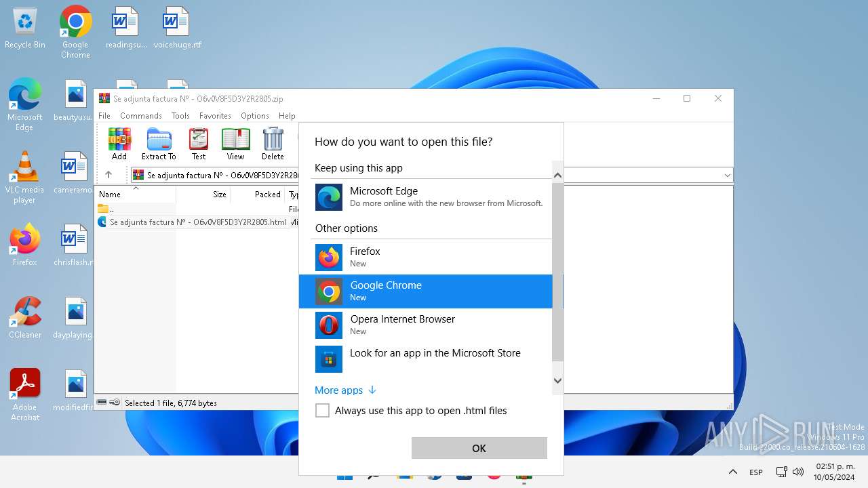The height and width of the screenshot is (488, 868).
Task: Click the app list scroll up arrow
Action: [x=557, y=176]
